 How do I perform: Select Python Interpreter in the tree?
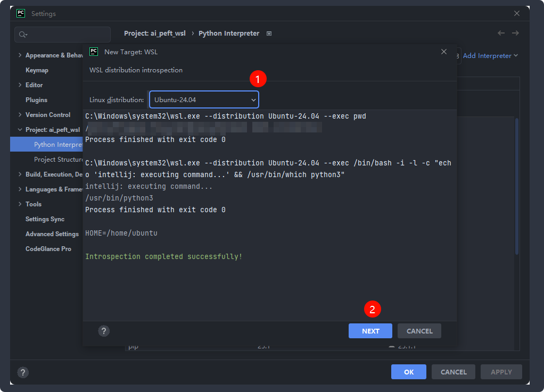coord(46,145)
